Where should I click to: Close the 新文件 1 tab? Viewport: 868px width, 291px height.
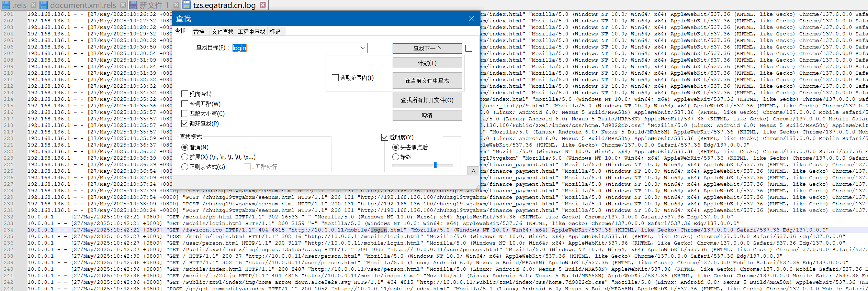(176, 5)
